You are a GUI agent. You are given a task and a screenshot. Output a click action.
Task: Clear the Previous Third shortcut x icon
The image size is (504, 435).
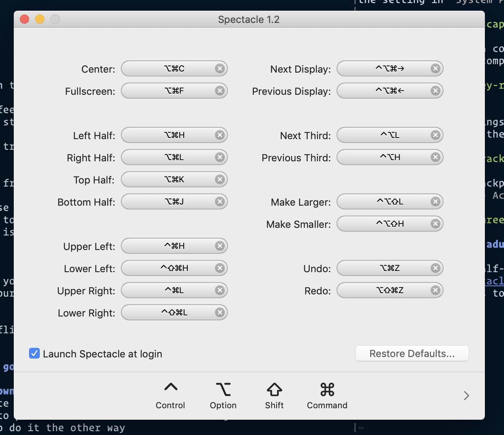(x=435, y=157)
